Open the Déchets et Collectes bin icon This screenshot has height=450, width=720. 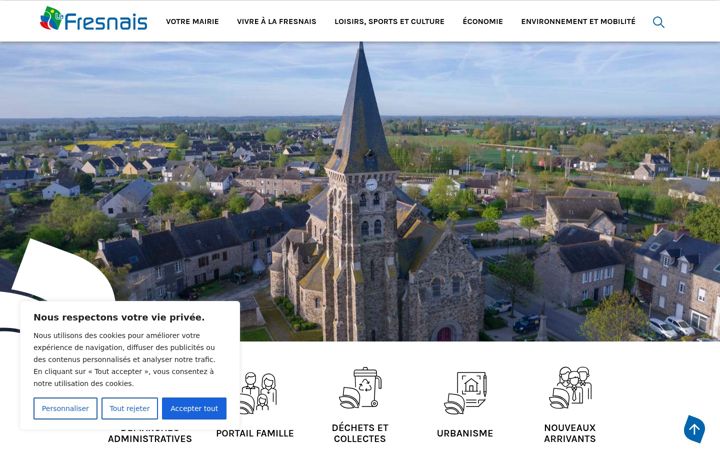click(x=360, y=388)
